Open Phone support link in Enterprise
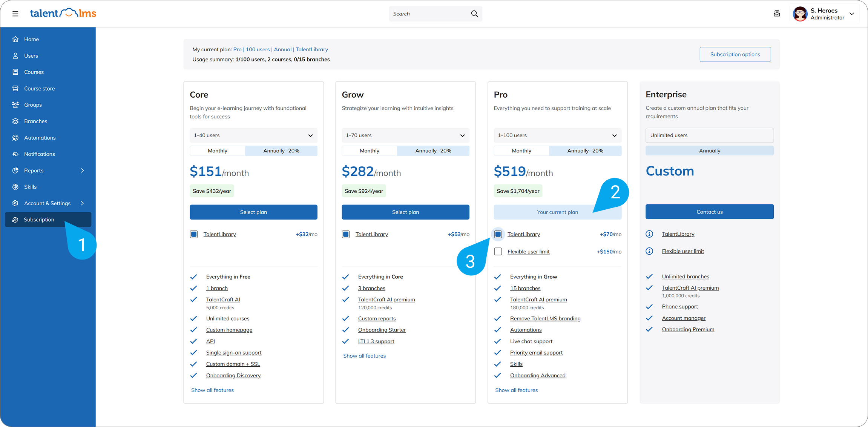868x427 pixels. [x=680, y=306]
